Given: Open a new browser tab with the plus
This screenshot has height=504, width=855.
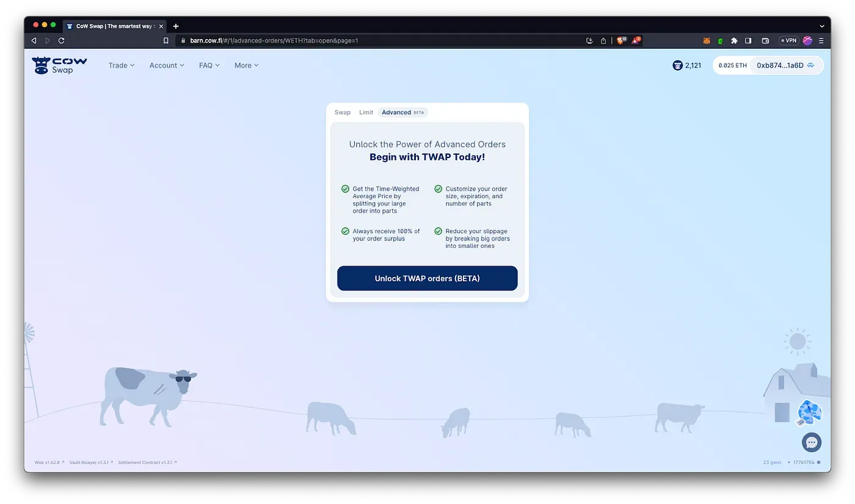Looking at the screenshot, I should [176, 26].
